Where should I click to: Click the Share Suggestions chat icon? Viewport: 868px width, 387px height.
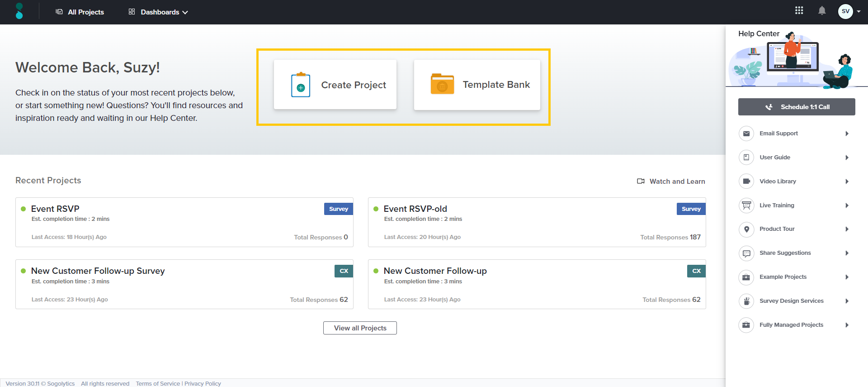pyautogui.click(x=746, y=253)
